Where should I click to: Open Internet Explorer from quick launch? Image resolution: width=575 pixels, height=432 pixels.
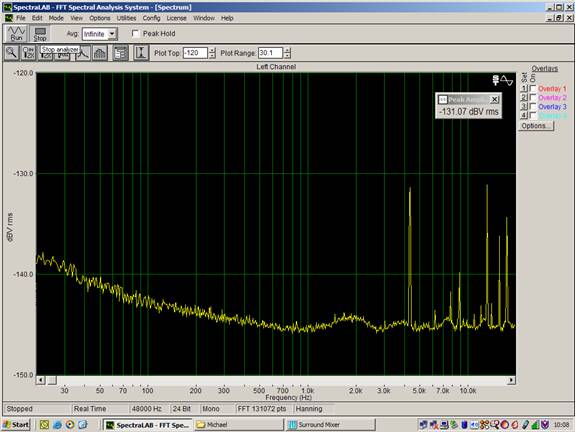[x=57, y=425]
